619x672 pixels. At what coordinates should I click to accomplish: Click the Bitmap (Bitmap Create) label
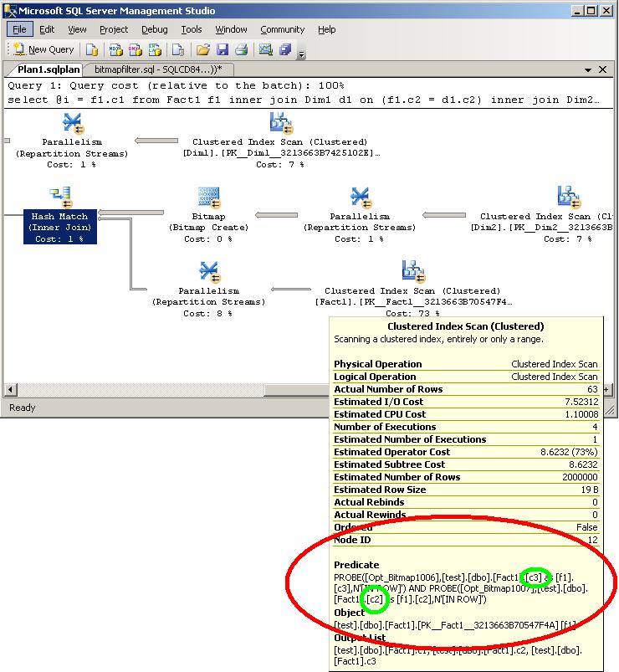coord(208,222)
